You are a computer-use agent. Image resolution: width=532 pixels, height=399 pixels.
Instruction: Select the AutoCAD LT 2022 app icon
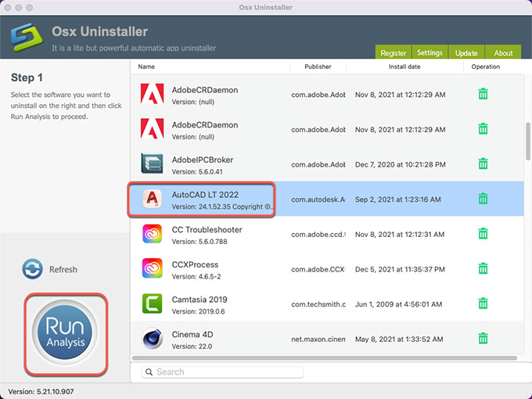[x=152, y=199]
